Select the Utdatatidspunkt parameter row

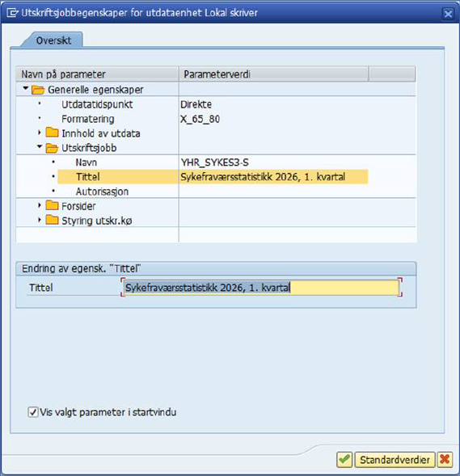(97, 104)
